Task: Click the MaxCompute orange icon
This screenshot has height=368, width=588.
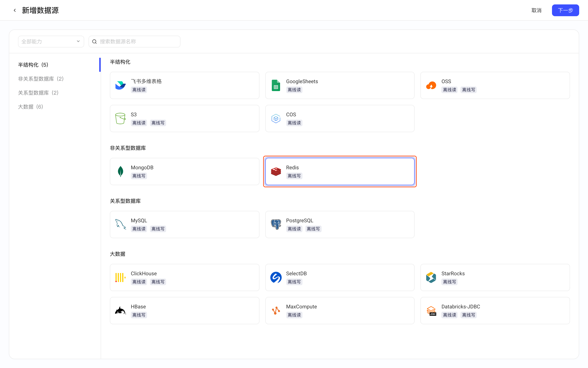Action: pyautogui.click(x=276, y=311)
